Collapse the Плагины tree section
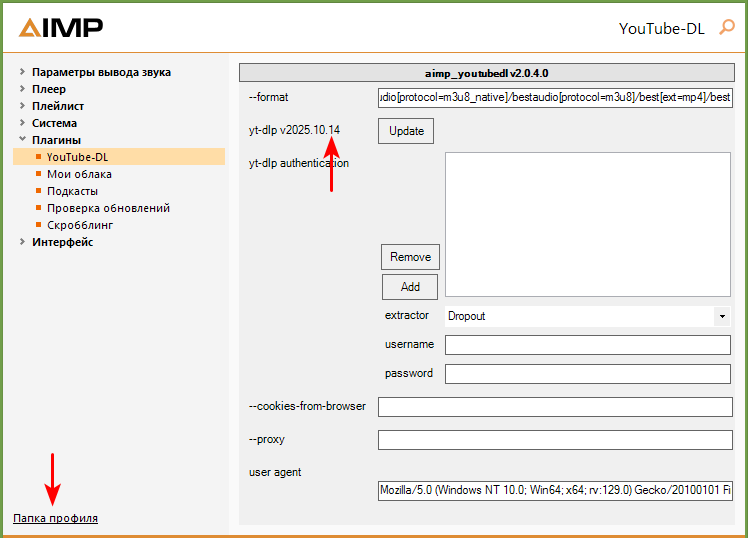 (22, 140)
